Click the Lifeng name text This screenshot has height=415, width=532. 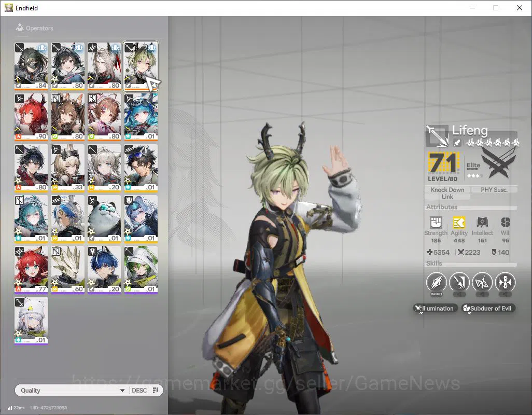[x=470, y=130]
